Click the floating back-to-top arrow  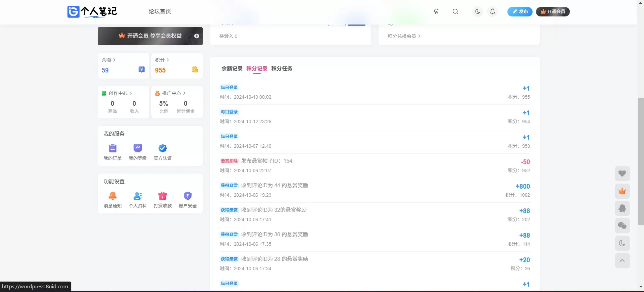[x=622, y=261]
